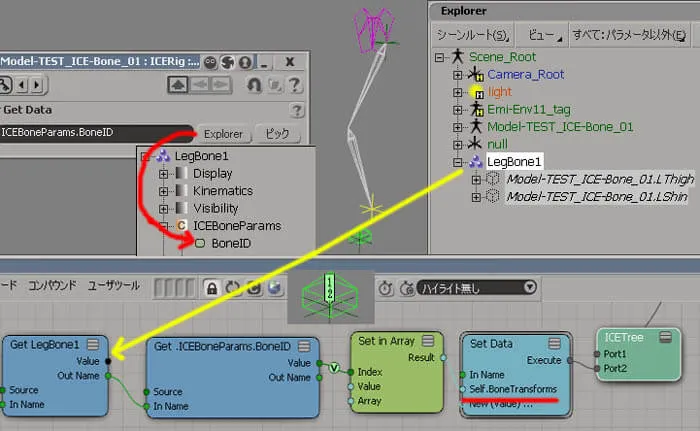Click the ピック pick button

[x=277, y=134]
